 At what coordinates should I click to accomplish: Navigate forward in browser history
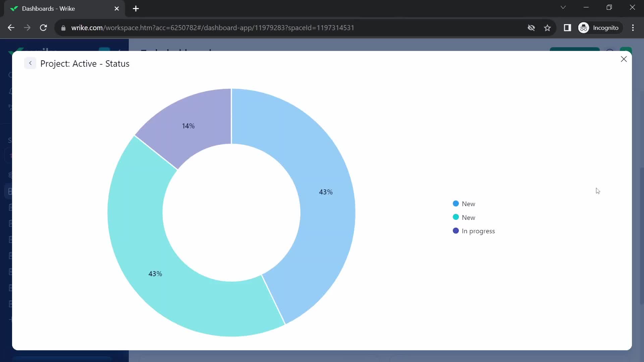pos(27,28)
